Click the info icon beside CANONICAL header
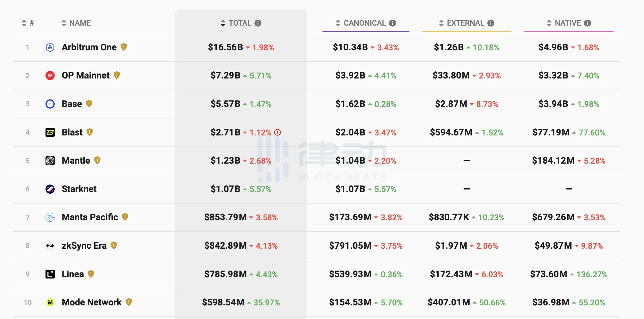 coord(392,23)
